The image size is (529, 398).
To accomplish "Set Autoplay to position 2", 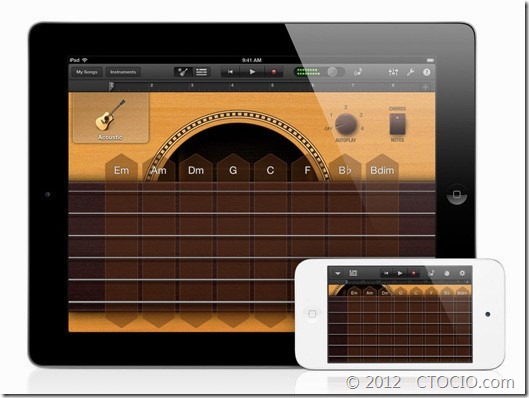I will click(346, 107).
